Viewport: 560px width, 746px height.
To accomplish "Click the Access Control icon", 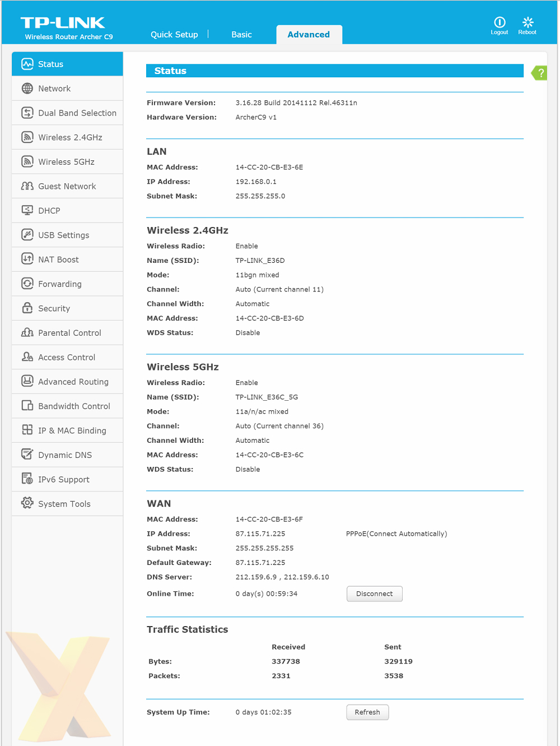I will (27, 357).
